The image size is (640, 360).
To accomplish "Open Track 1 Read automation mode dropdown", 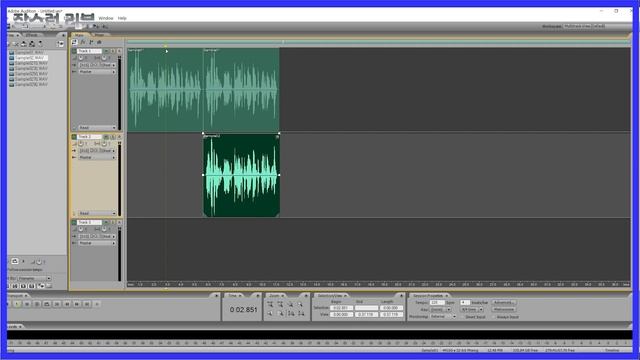I will pyautogui.click(x=97, y=128).
